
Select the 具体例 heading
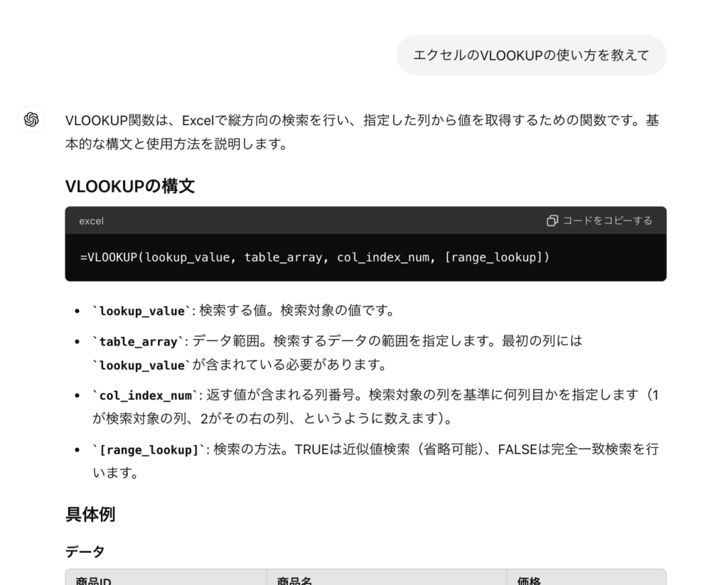(90, 514)
